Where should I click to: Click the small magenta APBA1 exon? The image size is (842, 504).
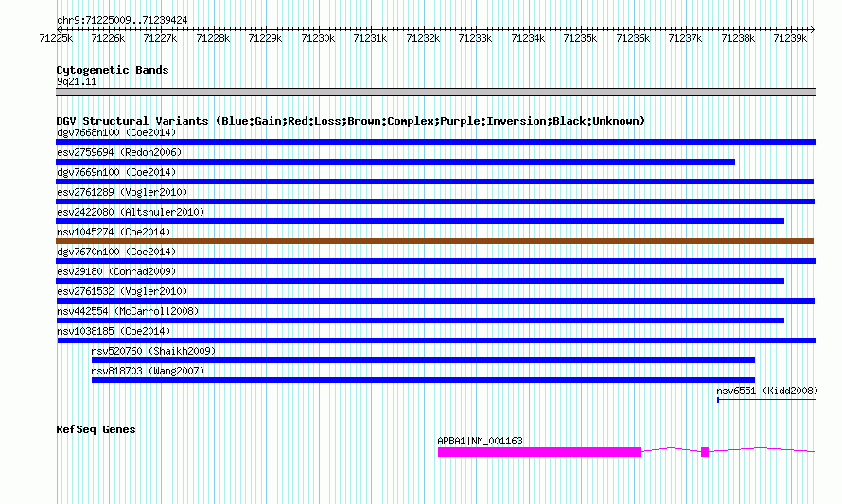[x=705, y=452]
